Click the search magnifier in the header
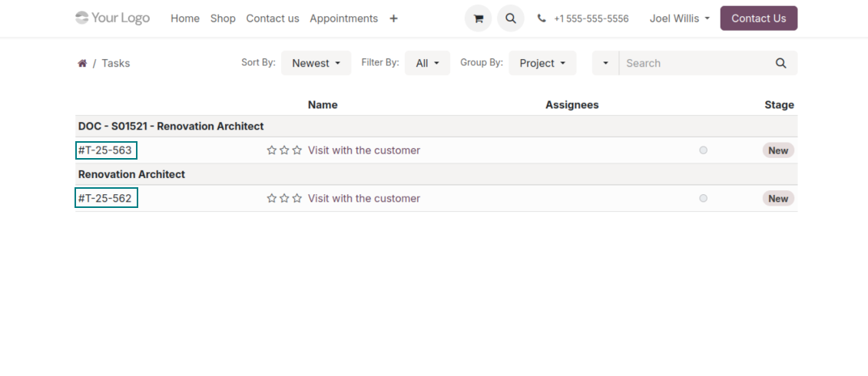The image size is (868, 376). (x=510, y=18)
